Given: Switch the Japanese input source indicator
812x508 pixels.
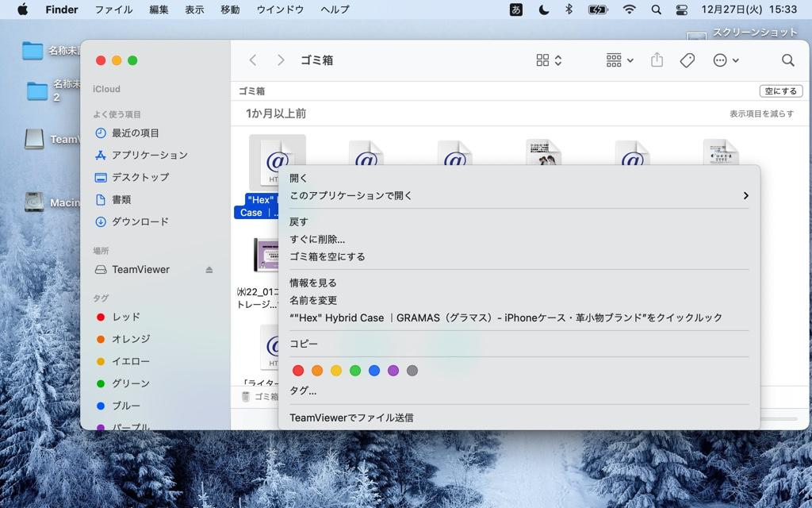Looking at the screenshot, I should 516,10.
